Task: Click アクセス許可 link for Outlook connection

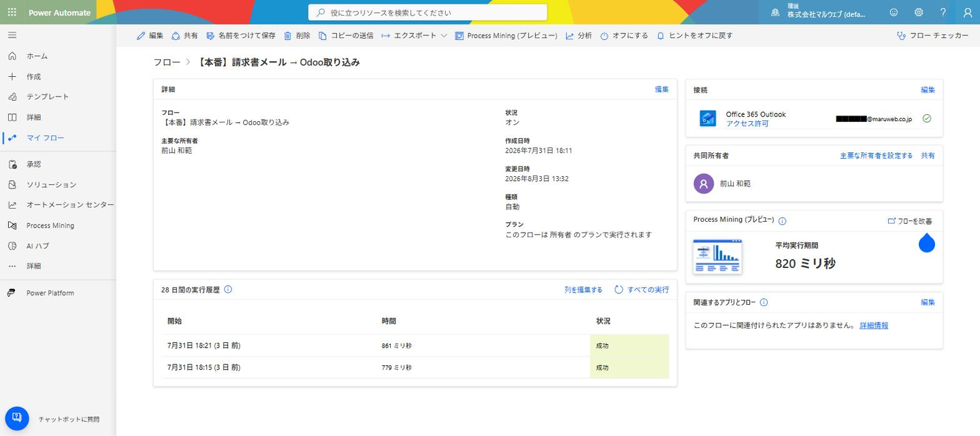Action: 747,123
